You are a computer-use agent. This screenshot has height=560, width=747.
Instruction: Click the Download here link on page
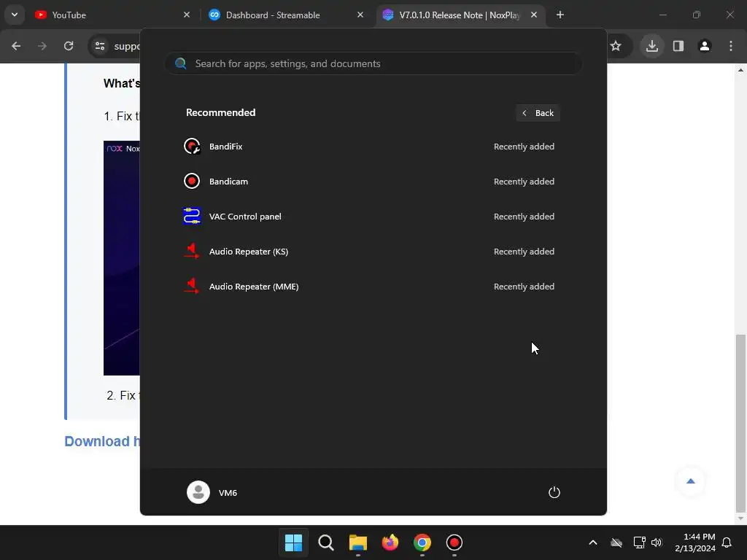click(x=102, y=441)
